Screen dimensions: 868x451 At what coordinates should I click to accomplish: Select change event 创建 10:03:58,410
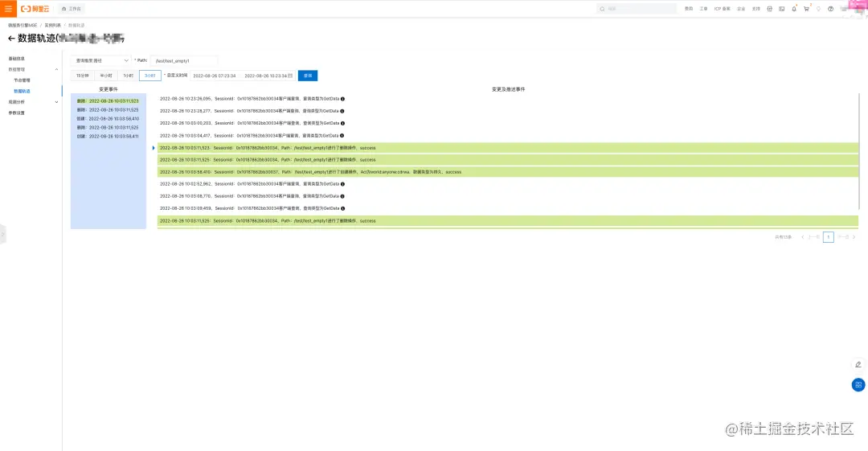click(108, 118)
